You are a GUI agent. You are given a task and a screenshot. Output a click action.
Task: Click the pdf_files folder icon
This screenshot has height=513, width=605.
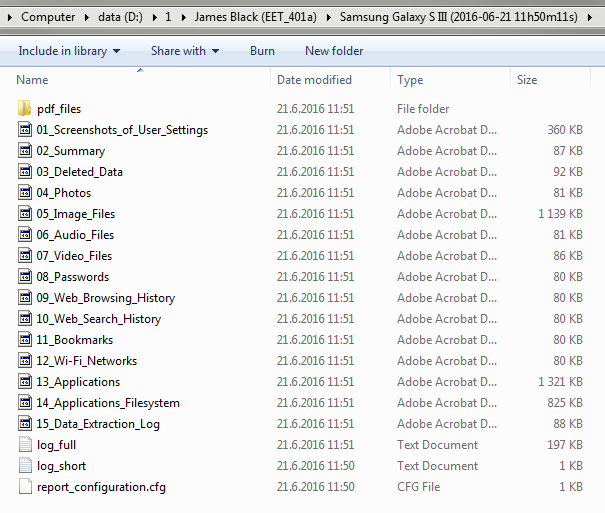pos(25,109)
